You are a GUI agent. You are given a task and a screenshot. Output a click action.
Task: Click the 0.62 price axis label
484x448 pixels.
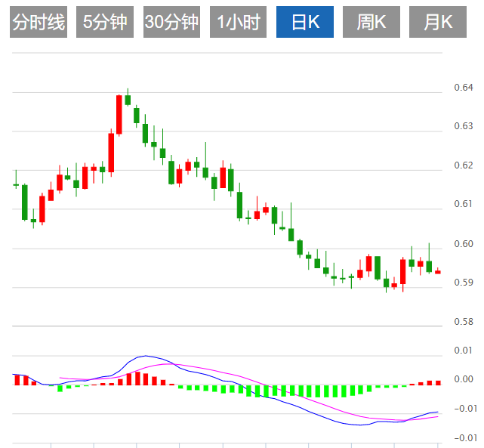(464, 165)
